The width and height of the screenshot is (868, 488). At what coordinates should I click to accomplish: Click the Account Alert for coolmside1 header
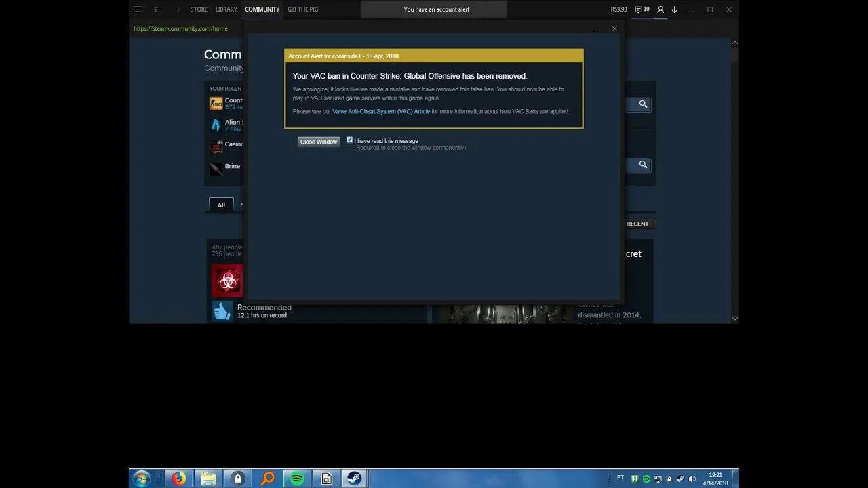[x=434, y=56]
